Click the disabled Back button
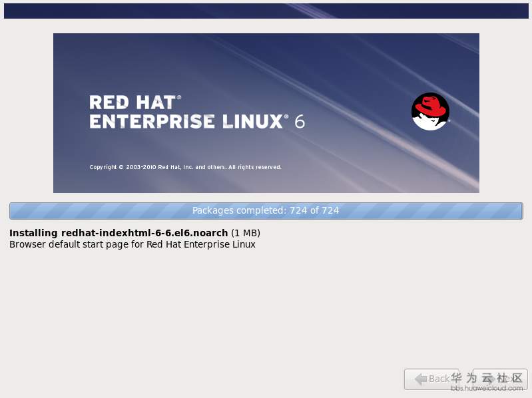This screenshot has height=398, width=532. [431, 379]
